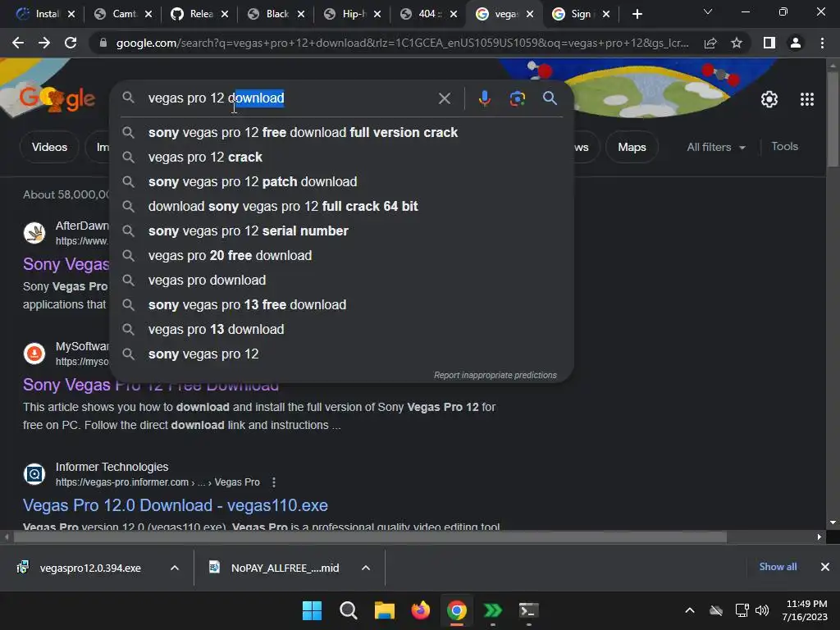This screenshot has height=630, width=840.
Task: Select suggestion 'vegas pro 12 crack'
Action: pyautogui.click(x=341, y=157)
